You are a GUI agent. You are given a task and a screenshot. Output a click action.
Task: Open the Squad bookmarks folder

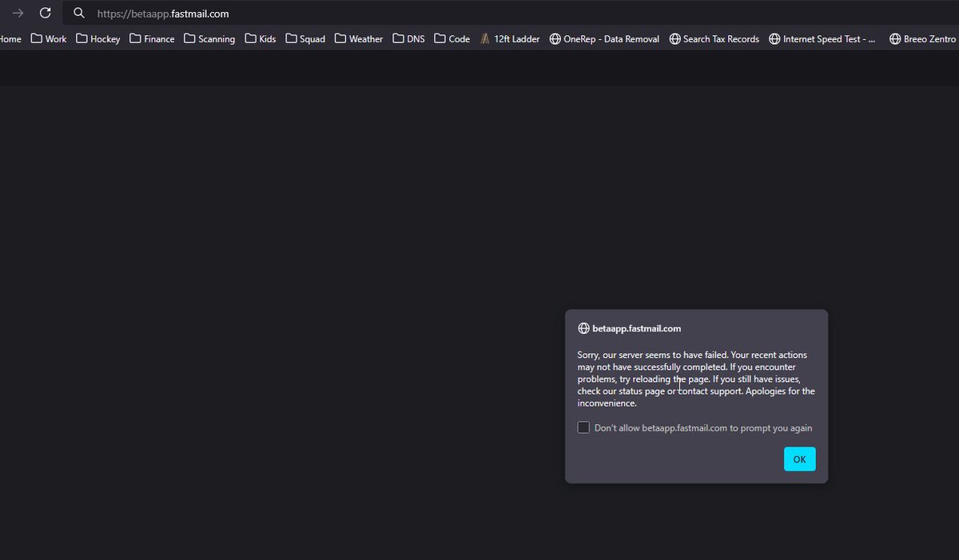tap(305, 38)
